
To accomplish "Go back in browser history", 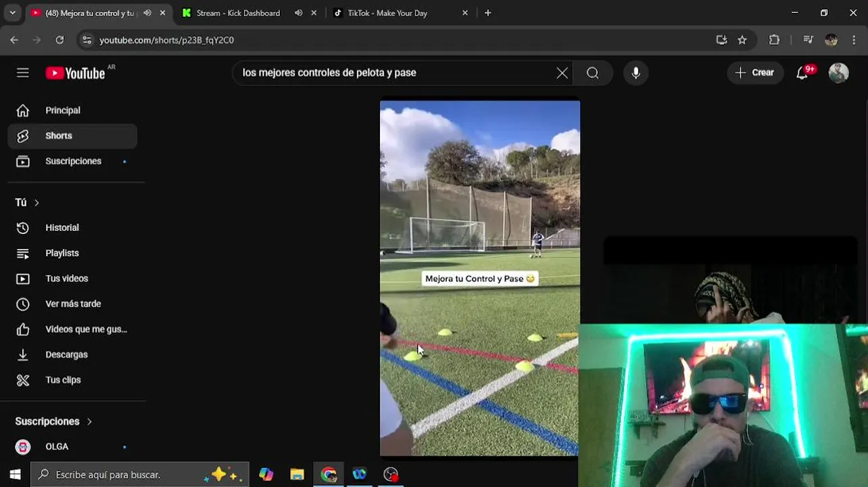I will pyautogui.click(x=14, y=40).
